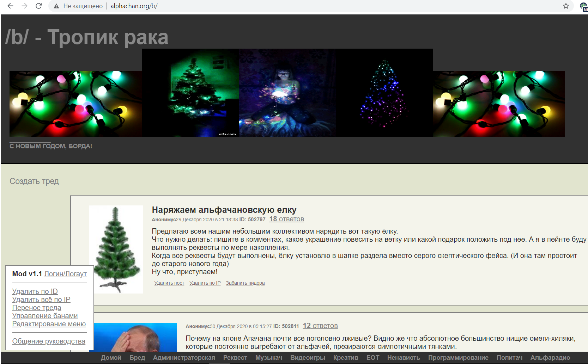This screenshot has height=364, width=588.
Task: Open the 18 ответов replies link
Action: (286, 219)
